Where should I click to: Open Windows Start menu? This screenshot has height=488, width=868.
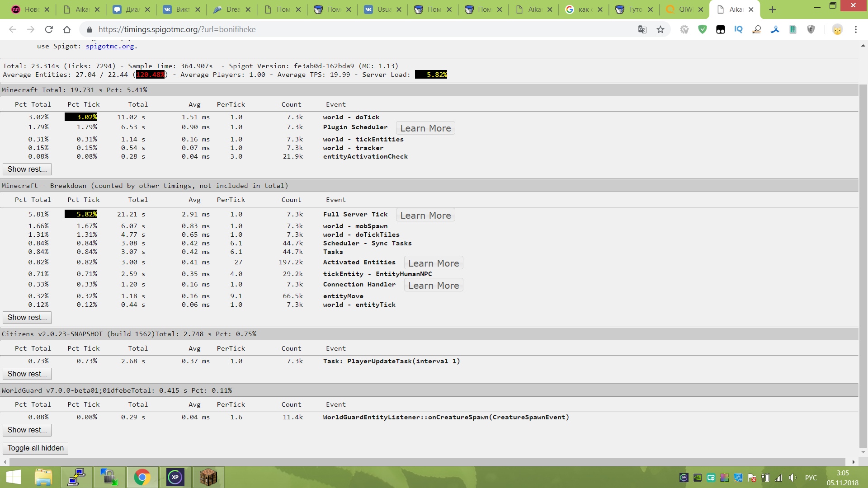point(14,477)
